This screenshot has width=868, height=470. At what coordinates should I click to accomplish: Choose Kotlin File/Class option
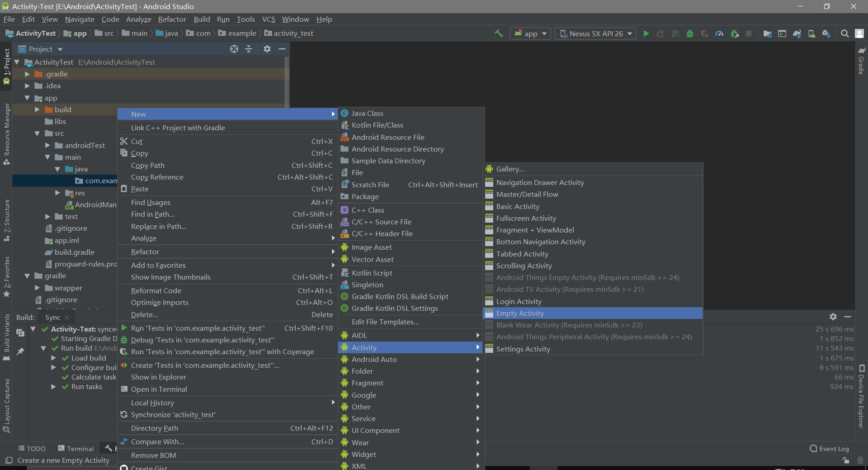pos(411,125)
